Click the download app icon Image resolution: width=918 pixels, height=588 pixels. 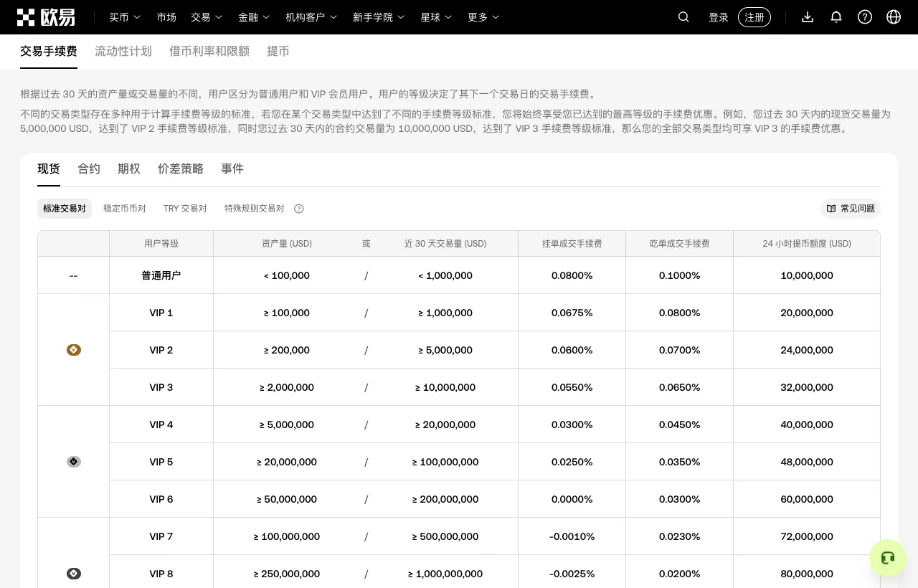[808, 17]
